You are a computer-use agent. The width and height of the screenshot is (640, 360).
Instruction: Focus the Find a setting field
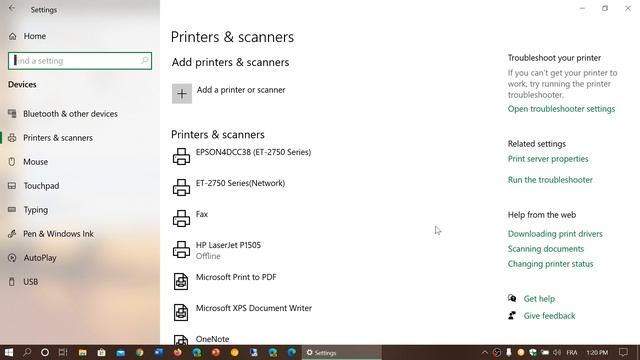[80, 61]
